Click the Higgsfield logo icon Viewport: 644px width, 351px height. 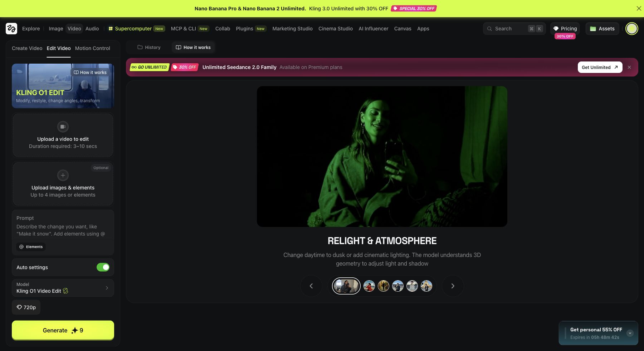pyautogui.click(x=11, y=29)
